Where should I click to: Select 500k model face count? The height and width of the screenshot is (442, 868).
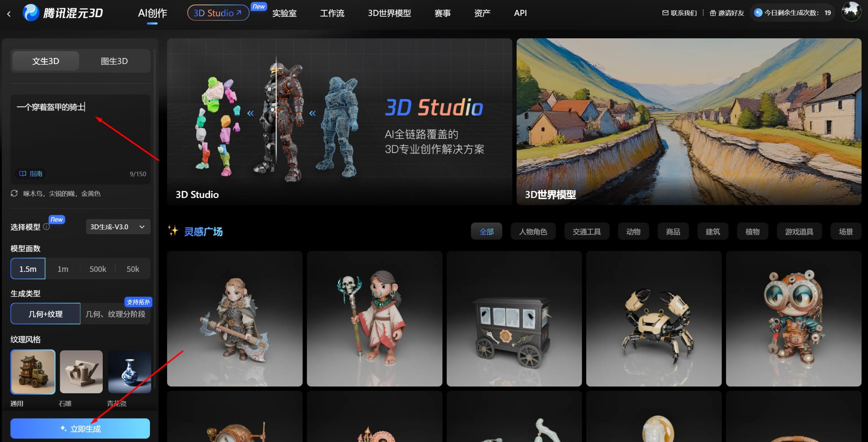tap(98, 269)
